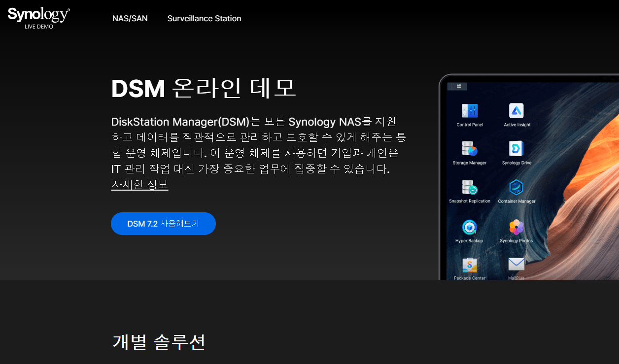Open the Package Center icon
Viewport: 619px width, 364px height.
[470, 265]
